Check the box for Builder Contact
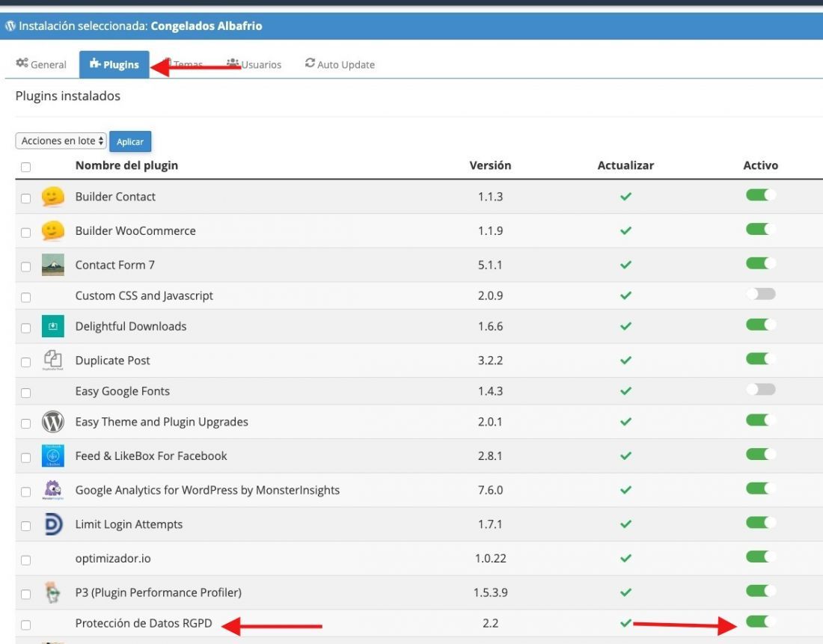Screen dimensions: 823x644 [25, 198]
